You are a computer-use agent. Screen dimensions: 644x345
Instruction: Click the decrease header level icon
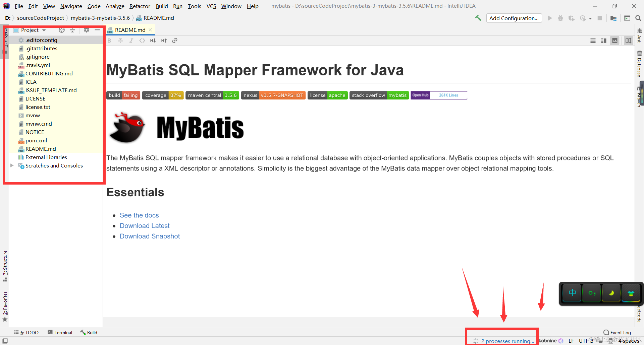(153, 41)
